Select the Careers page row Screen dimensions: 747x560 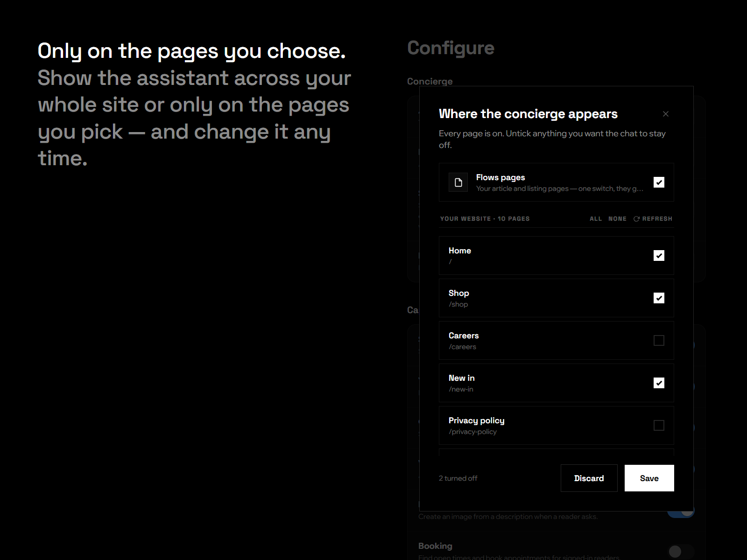coord(557,341)
